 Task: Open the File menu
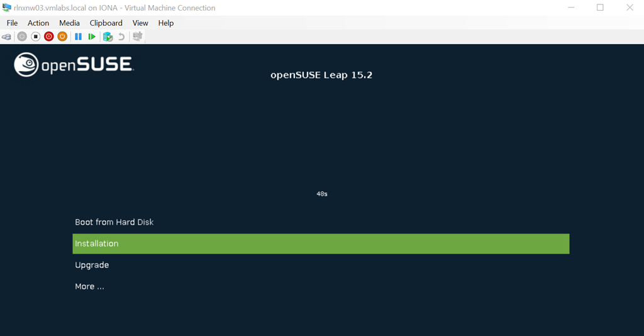click(12, 23)
